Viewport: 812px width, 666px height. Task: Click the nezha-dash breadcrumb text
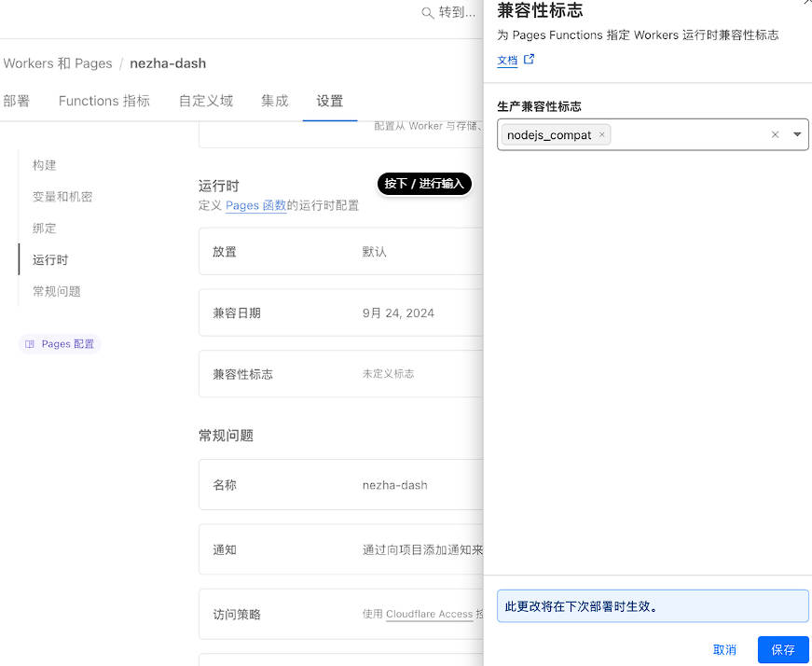(168, 63)
